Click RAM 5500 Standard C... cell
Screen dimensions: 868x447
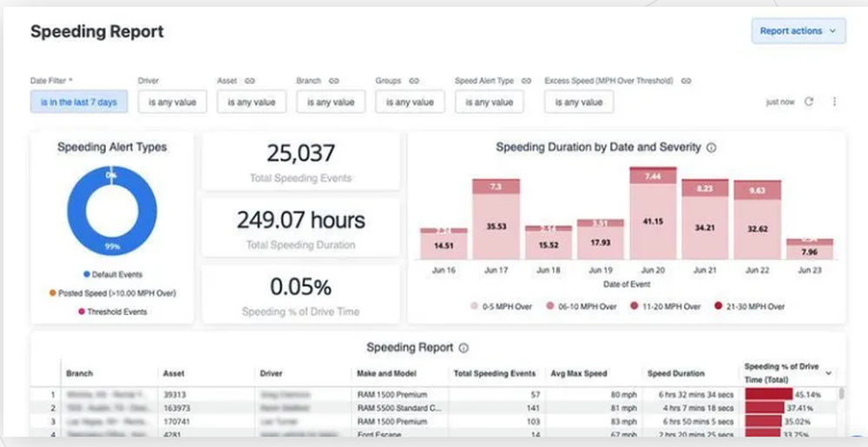[399, 408]
